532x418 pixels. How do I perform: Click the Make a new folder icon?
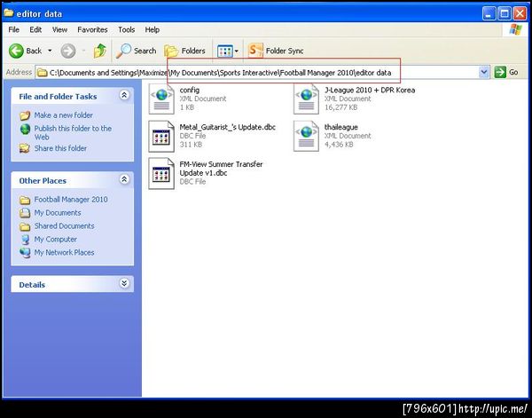[x=25, y=115]
